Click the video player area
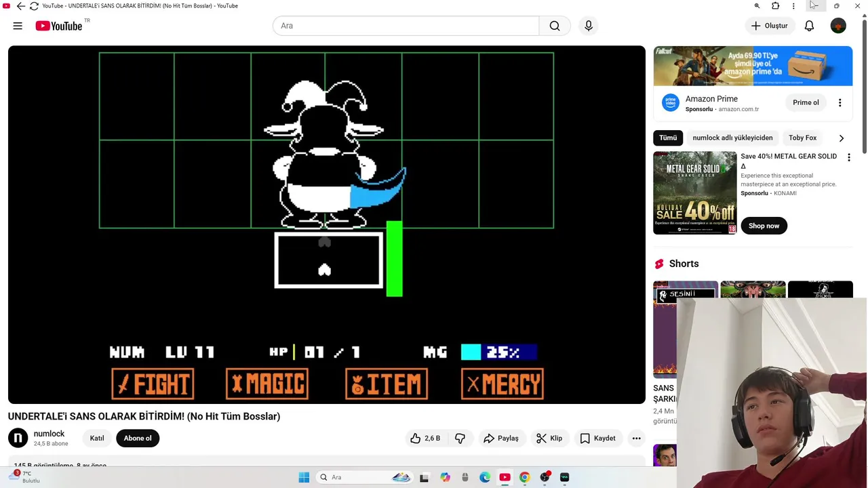 point(327,224)
